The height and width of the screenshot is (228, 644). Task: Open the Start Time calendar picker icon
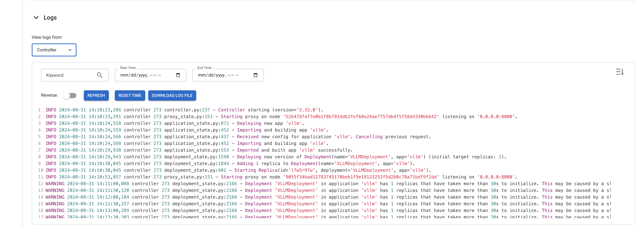(178, 75)
